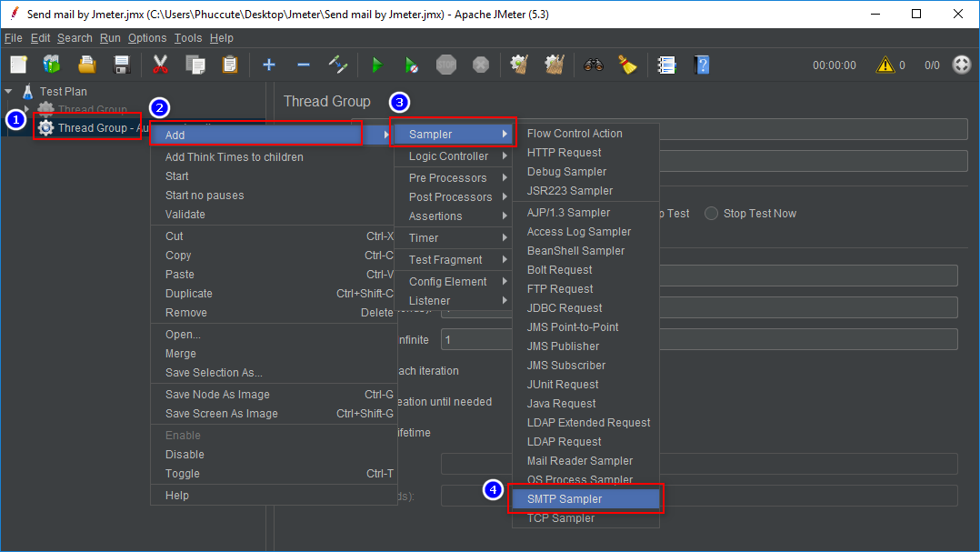
Task: Choose Sampler in the Add submenu
Action: pos(453,135)
